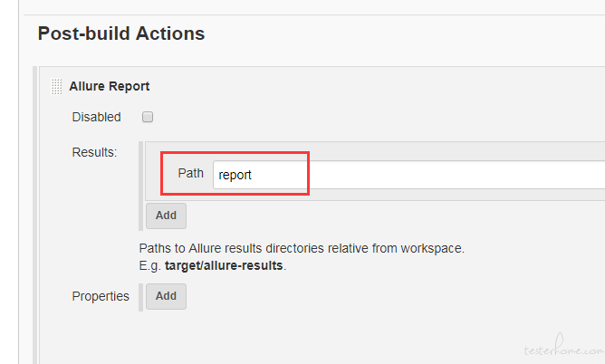Click the Add button beside Properties
The image size is (605, 364).
click(166, 296)
